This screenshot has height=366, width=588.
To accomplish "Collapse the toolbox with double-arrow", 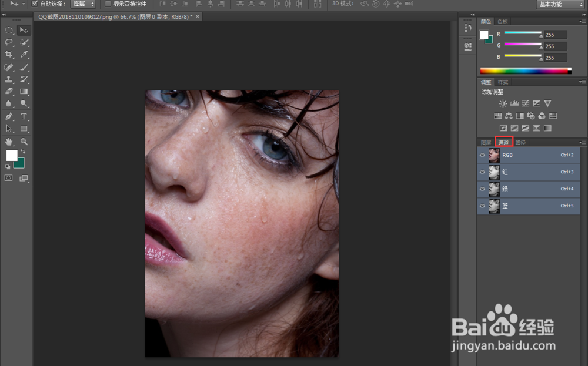I will (4, 14).
